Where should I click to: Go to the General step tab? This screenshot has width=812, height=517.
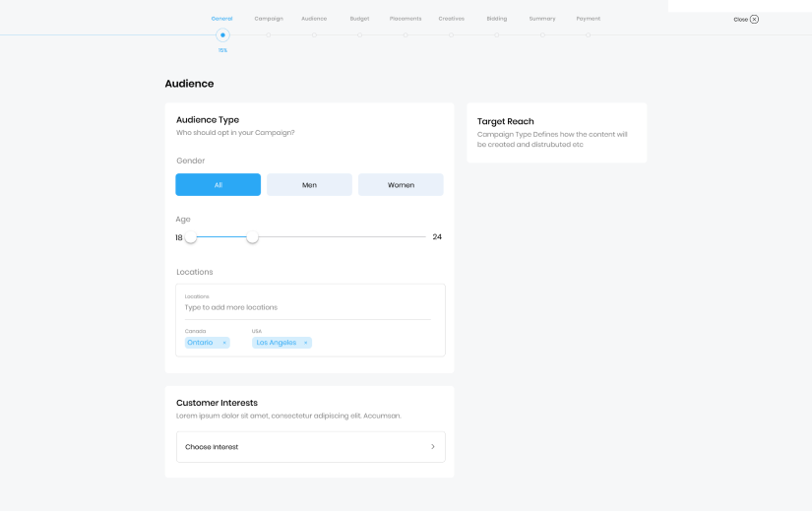221,19
